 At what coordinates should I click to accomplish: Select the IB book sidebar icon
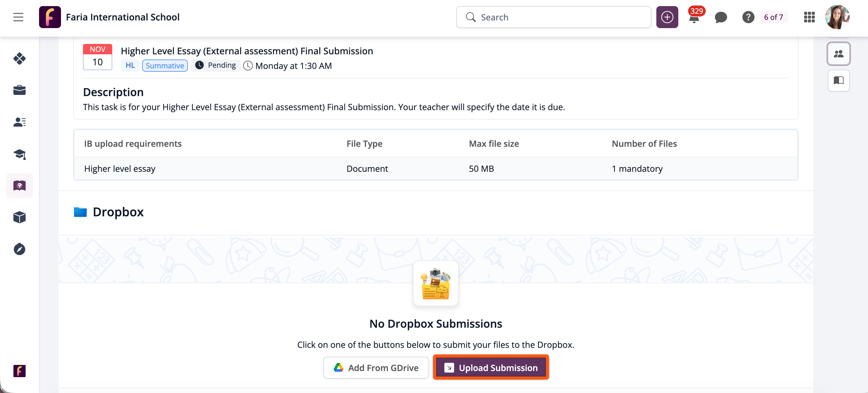pyautogui.click(x=20, y=186)
